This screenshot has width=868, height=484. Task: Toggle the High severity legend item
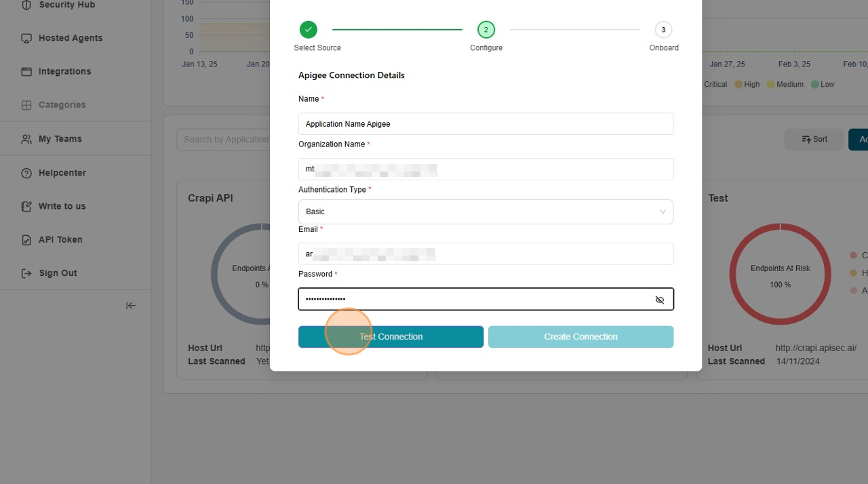point(747,85)
